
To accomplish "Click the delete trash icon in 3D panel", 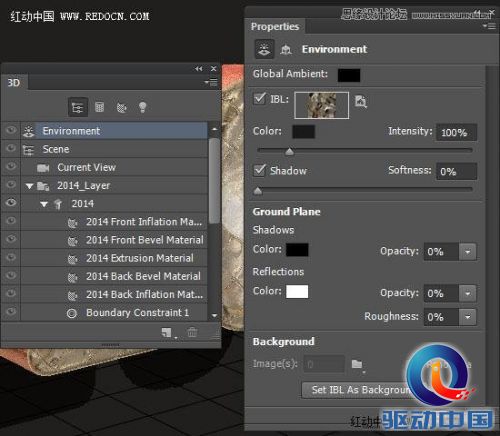I will [192, 332].
